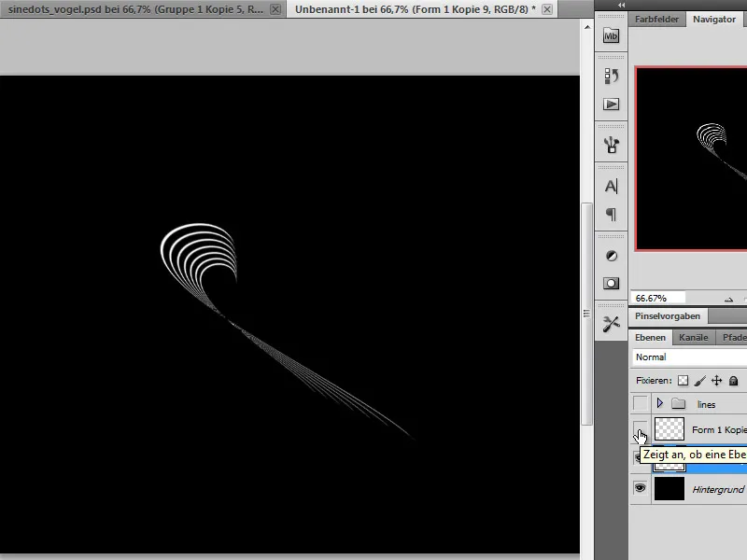Screen dimensions: 747x560
Task: Select the 'lines' group name
Action: [x=706, y=405]
